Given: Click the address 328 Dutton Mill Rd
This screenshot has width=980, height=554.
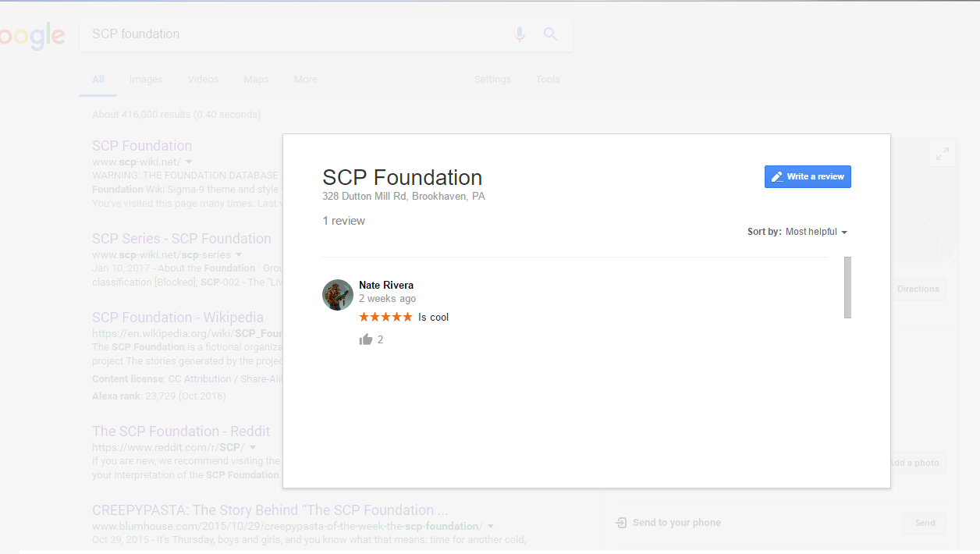Looking at the screenshot, I should tap(403, 197).
